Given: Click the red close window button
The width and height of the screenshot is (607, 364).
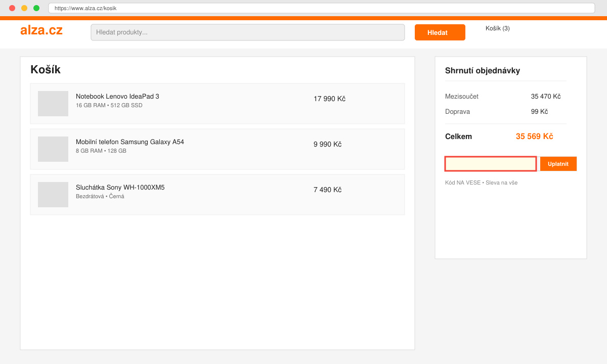Looking at the screenshot, I should point(12,8).
